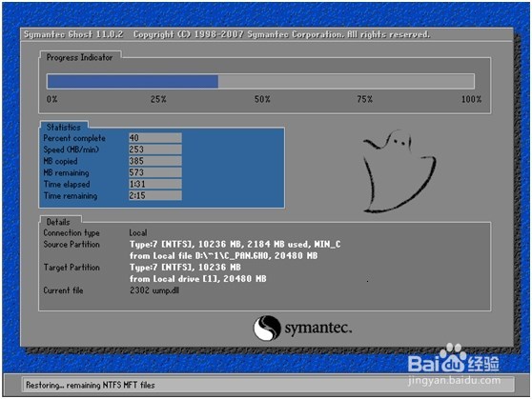Click the unfilled gray progress bar area

[x=346, y=82]
